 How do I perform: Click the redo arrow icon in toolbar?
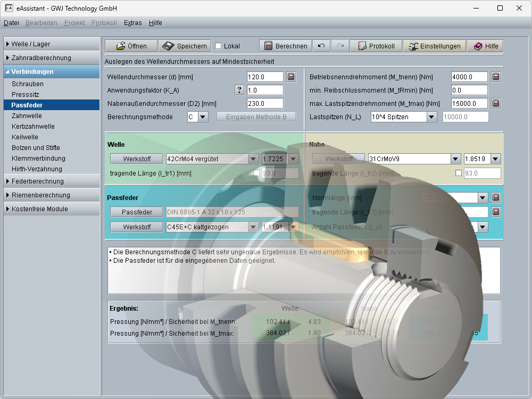340,46
